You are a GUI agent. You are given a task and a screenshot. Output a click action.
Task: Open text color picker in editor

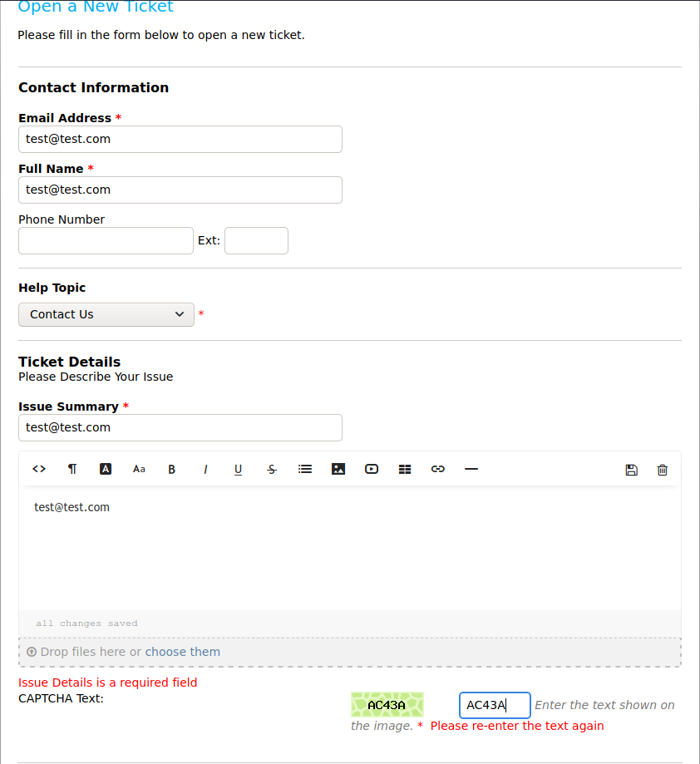tap(106, 469)
